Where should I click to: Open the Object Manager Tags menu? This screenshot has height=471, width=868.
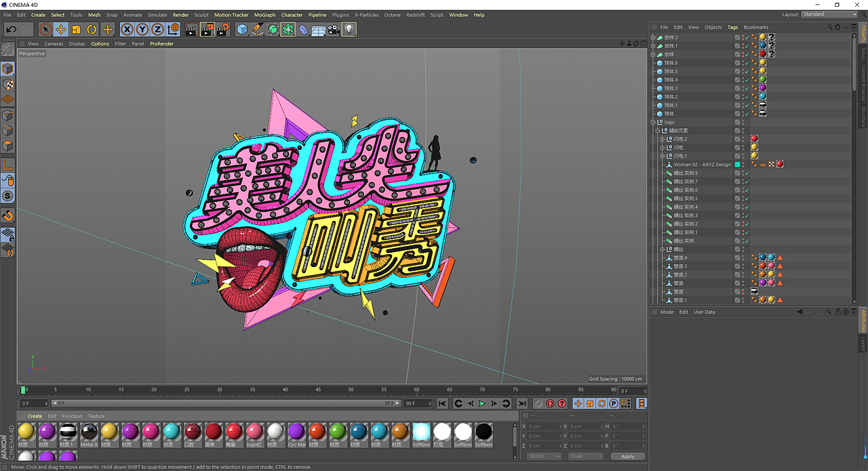pyautogui.click(x=732, y=27)
